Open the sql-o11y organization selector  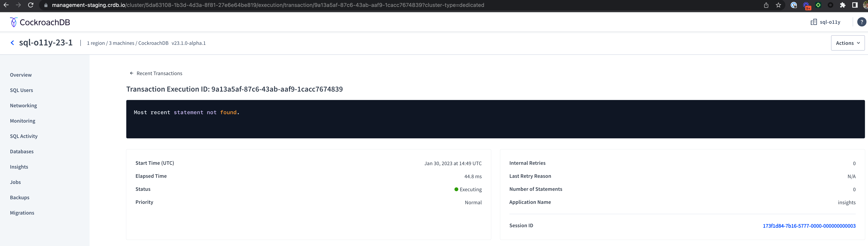(826, 22)
